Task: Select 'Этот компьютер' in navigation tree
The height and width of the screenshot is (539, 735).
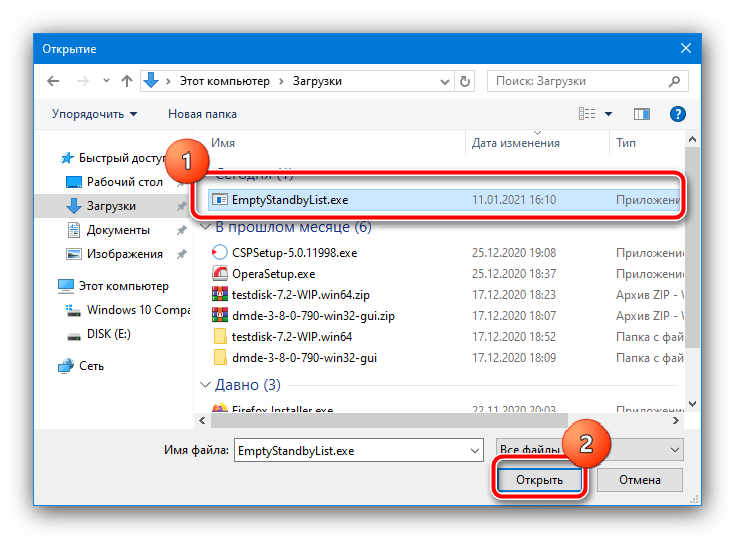Action: coord(113,286)
